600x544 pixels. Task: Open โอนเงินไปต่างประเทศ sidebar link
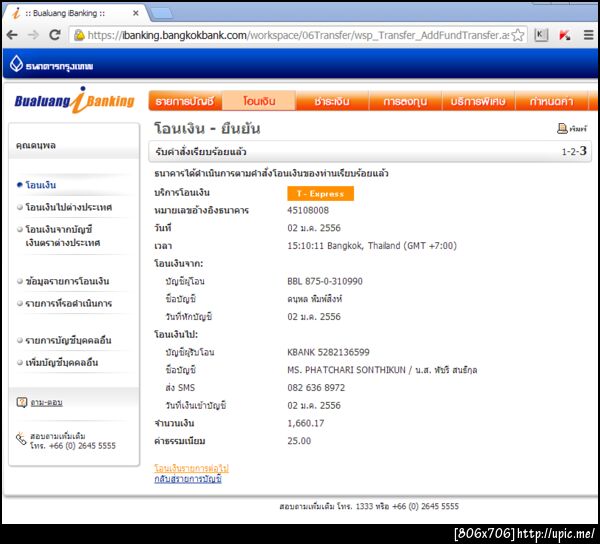(x=69, y=207)
